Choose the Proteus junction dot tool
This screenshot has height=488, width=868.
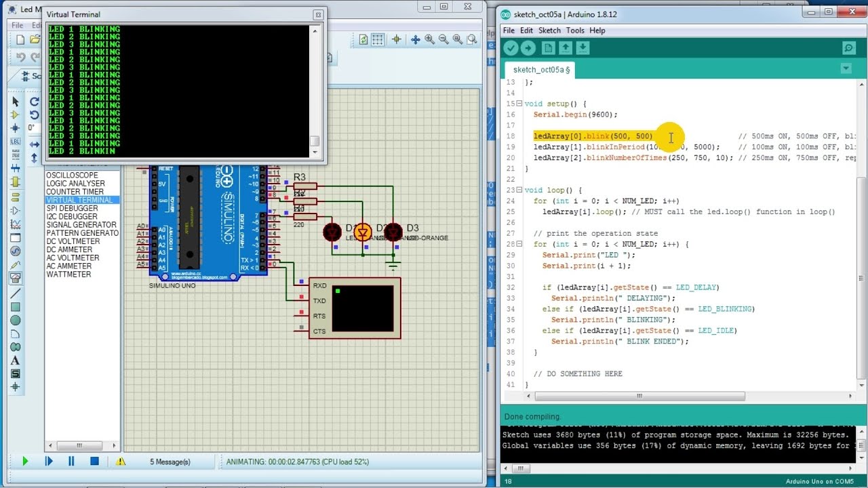pos(16,128)
